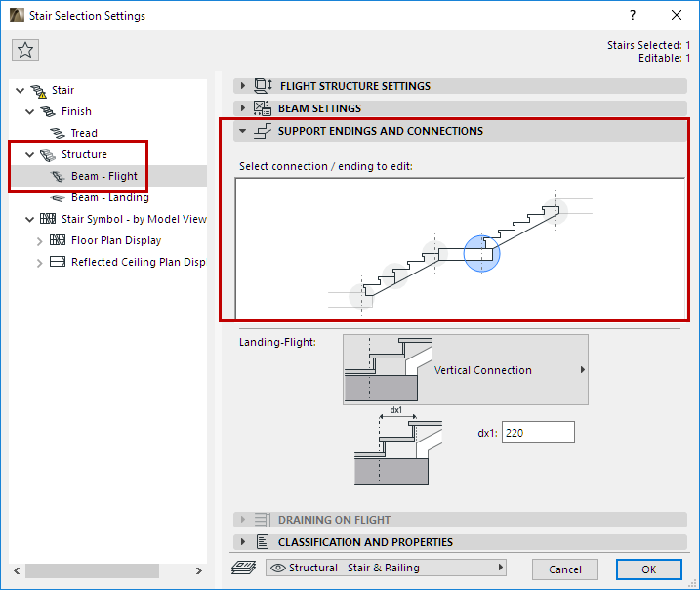Screen dimensions: 700x590
Task: Click the OK button
Action: click(648, 569)
